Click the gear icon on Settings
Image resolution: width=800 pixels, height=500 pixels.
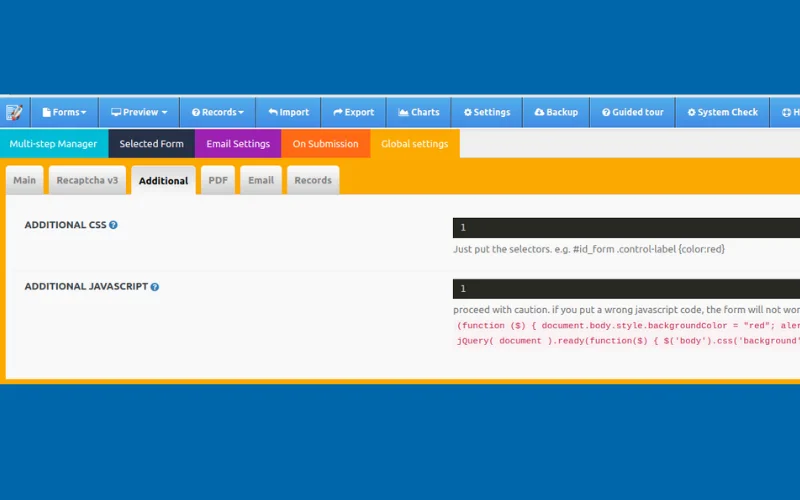468,112
